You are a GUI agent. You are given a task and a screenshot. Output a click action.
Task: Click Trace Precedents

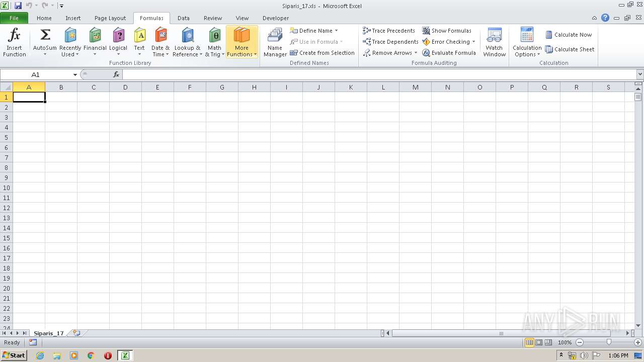pos(389,31)
